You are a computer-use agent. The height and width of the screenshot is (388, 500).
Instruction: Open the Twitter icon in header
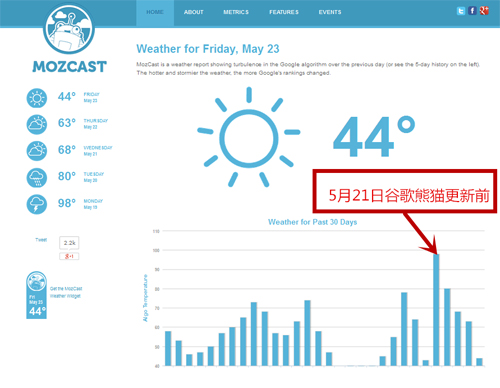click(x=461, y=11)
